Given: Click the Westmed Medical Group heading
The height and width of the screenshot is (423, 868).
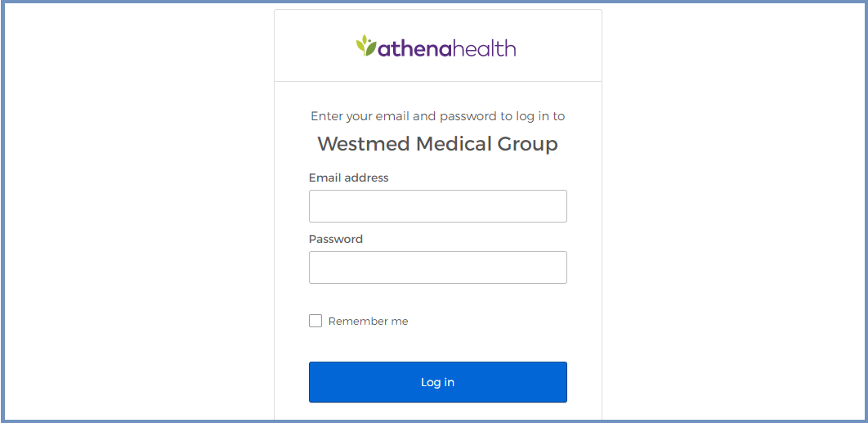Looking at the screenshot, I should tap(438, 144).
